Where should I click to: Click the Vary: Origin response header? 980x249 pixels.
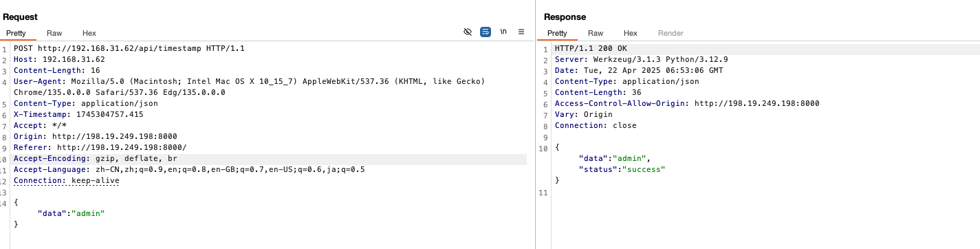(584, 115)
